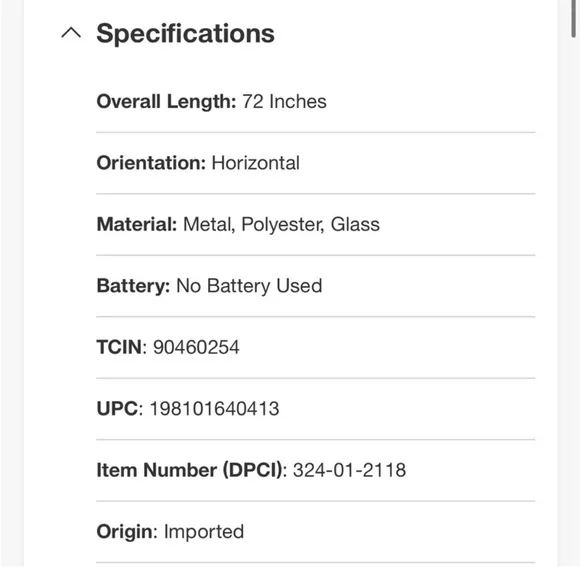Click the Origin label
This screenshot has height=580, width=580.
coord(125,532)
